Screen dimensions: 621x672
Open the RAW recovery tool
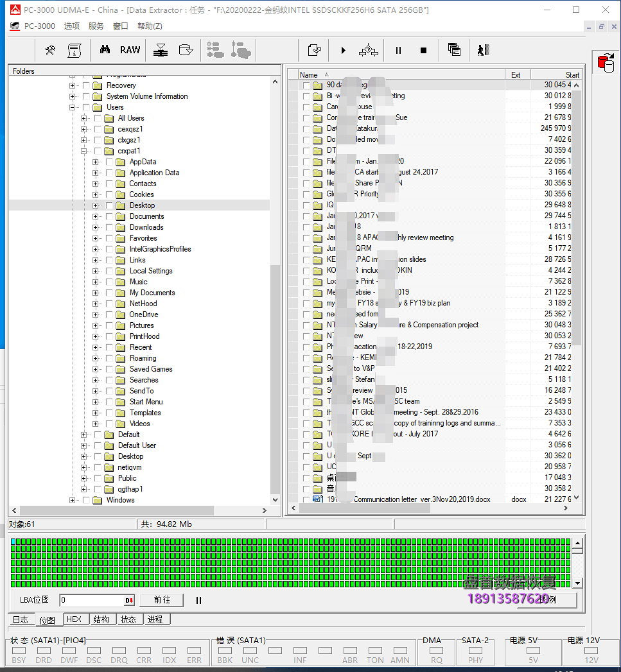130,50
